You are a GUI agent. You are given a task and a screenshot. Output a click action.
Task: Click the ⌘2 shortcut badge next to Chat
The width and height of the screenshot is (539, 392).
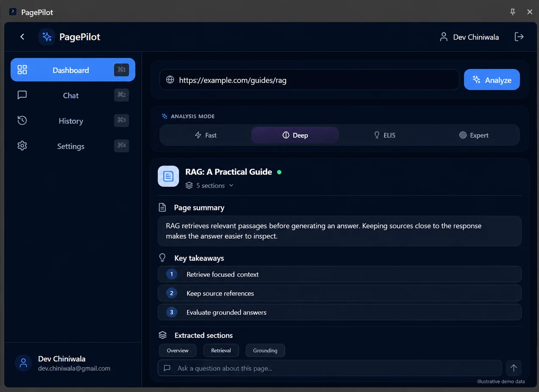tap(122, 95)
